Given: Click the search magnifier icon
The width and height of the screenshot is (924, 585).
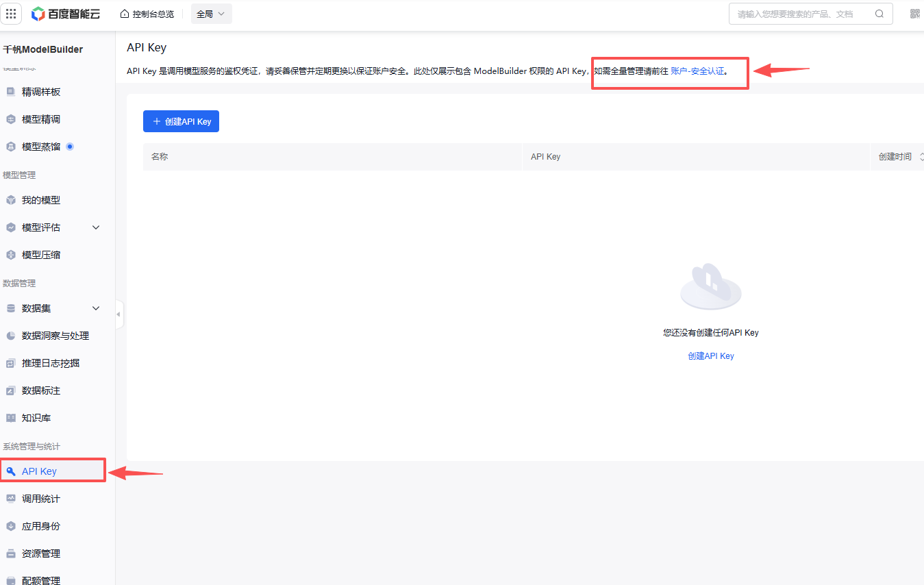Looking at the screenshot, I should click(x=879, y=14).
